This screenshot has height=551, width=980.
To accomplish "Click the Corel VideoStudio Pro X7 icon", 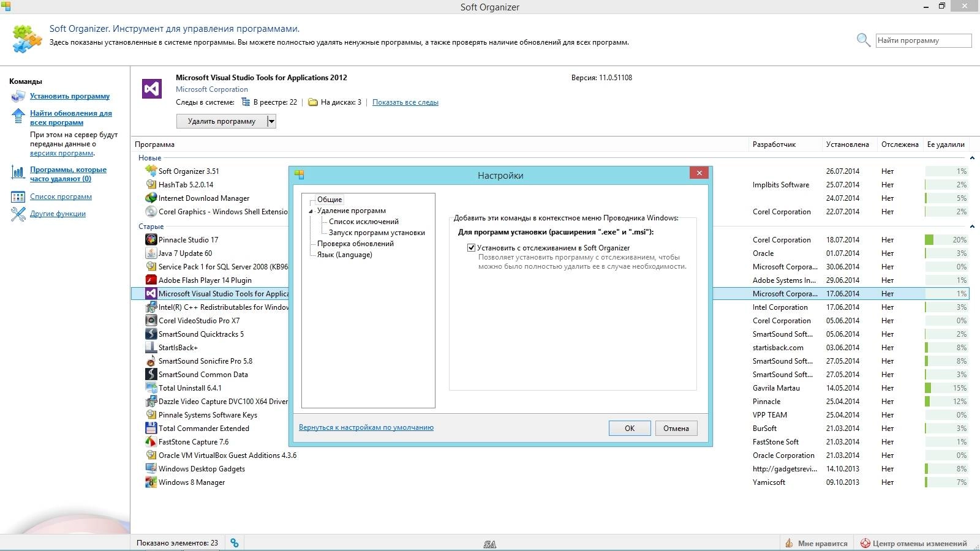I will [151, 320].
